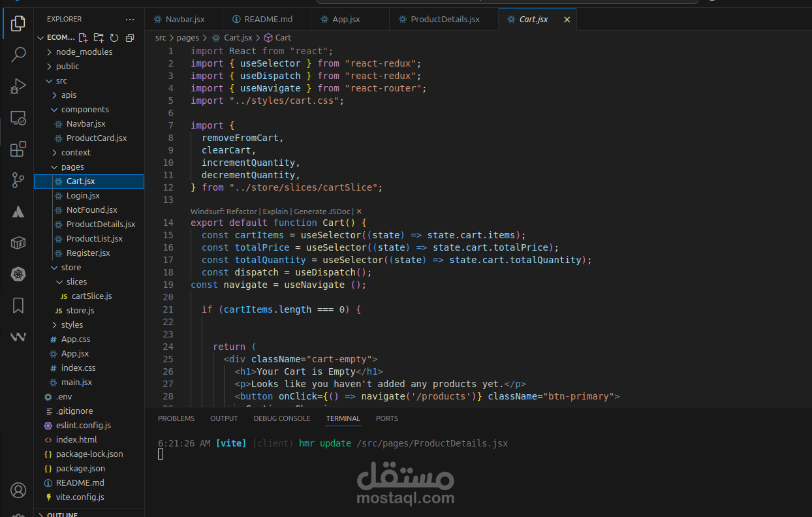Screen dimensions: 812x517
Task: Open the PROBLEMS panel tab
Action: point(176,418)
